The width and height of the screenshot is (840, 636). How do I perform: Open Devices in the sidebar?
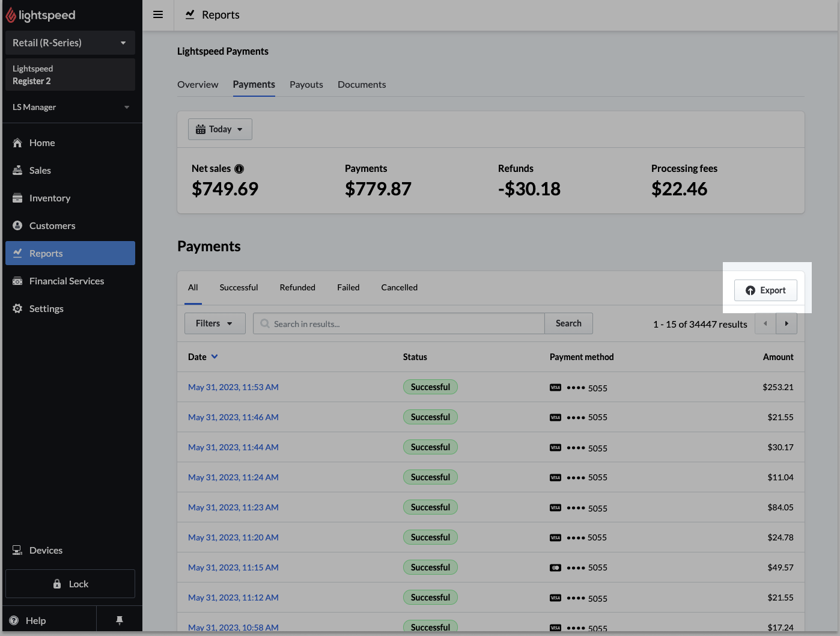click(x=70, y=550)
